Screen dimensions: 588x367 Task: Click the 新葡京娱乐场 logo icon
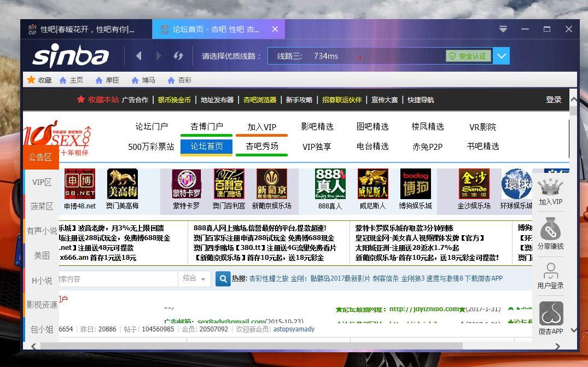271,184
